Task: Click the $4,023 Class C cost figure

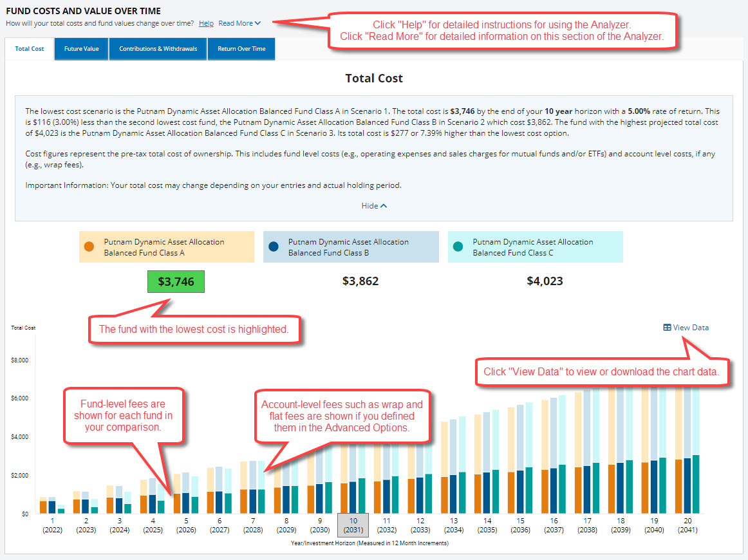Action: click(x=545, y=281)
